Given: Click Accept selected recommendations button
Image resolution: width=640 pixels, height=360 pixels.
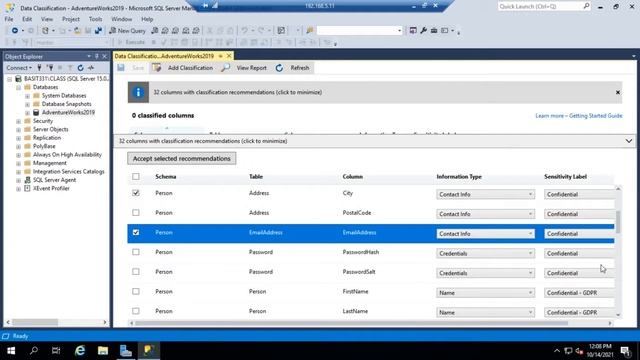Looking at the screenshot, I should click(x=182, y=158).
